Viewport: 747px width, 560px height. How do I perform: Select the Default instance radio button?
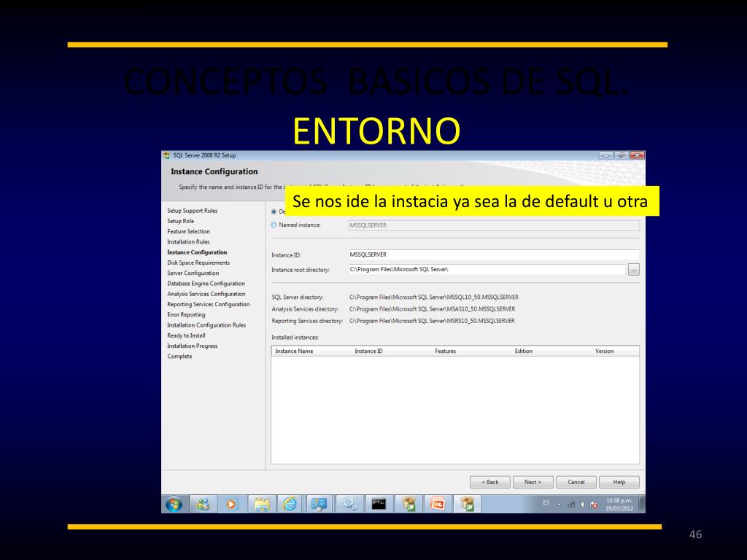(274, 211)
